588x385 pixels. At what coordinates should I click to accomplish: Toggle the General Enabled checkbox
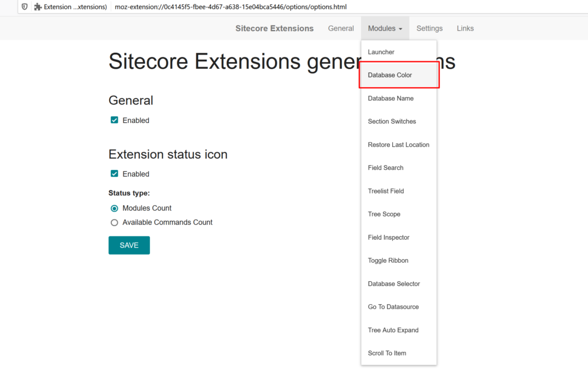point(114,120)
